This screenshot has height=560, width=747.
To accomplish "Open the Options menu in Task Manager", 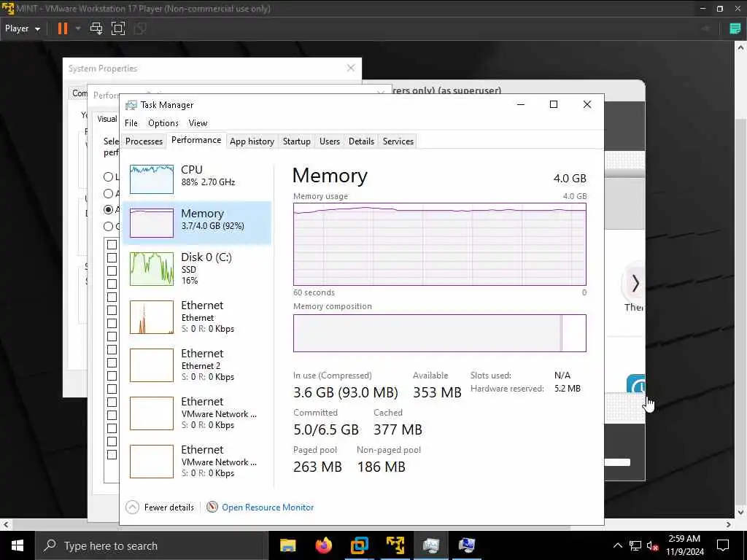I will [x=163, y=122].
